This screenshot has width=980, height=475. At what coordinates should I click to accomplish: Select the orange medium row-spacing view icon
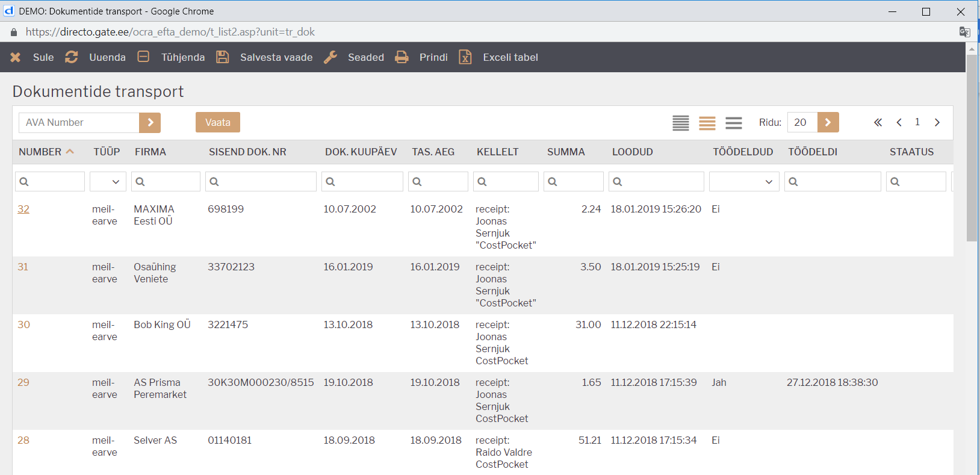coord(707,123)
